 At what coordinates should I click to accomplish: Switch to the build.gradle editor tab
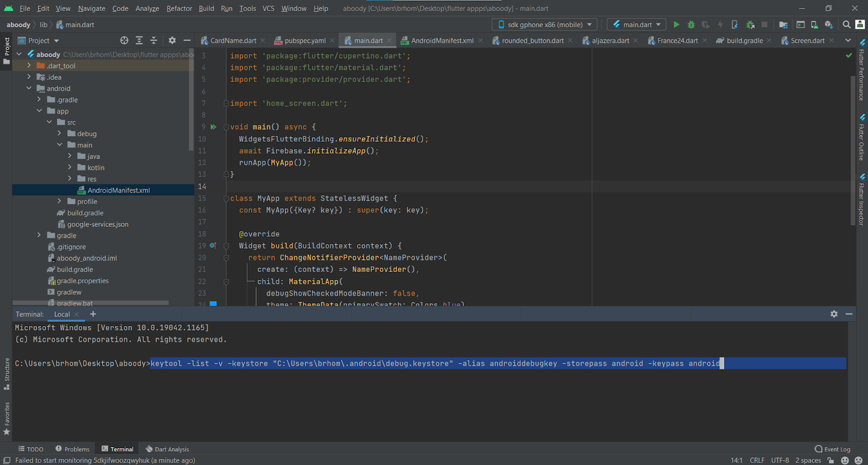744,41
